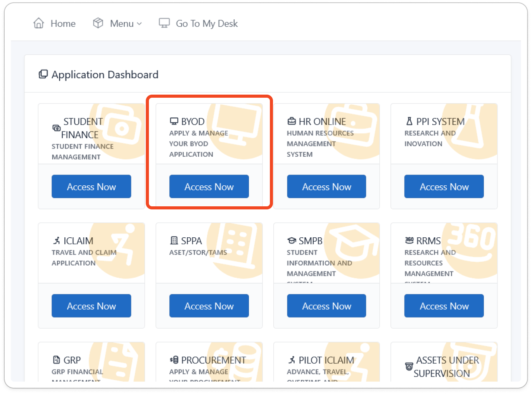Expand the Menu dropdown chevron
The height and width of the screenshot is (394, 532).
pyautogui.click(x=140, y=24)
